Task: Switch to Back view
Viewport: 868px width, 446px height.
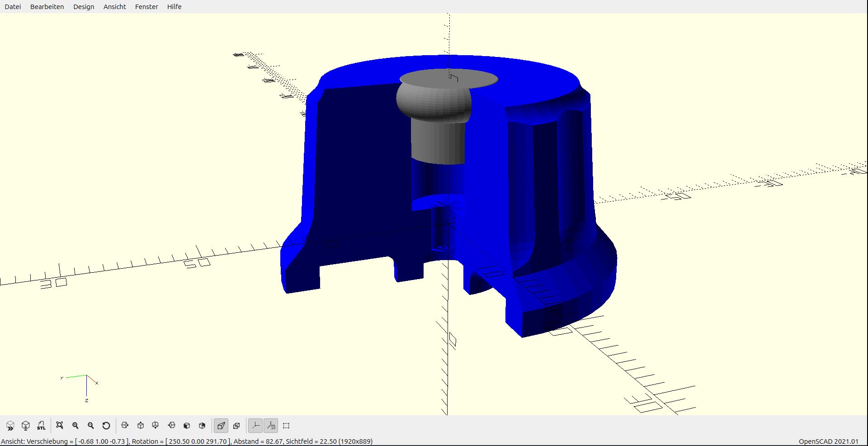Action: pos(202,426)
